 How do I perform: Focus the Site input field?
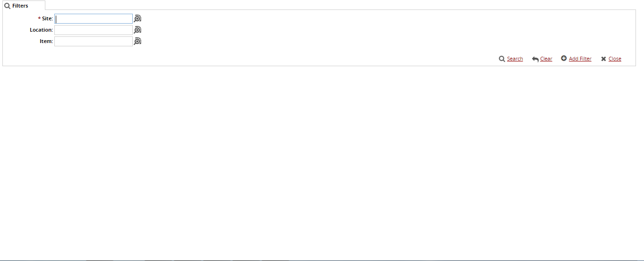(94, 19)
